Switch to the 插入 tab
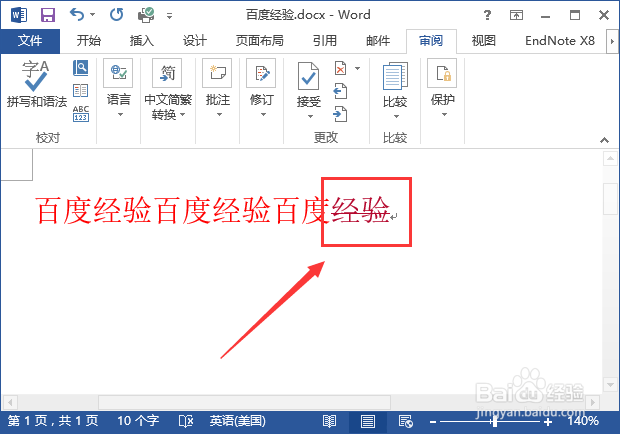 pyautogui.click(x=142, y=41)
